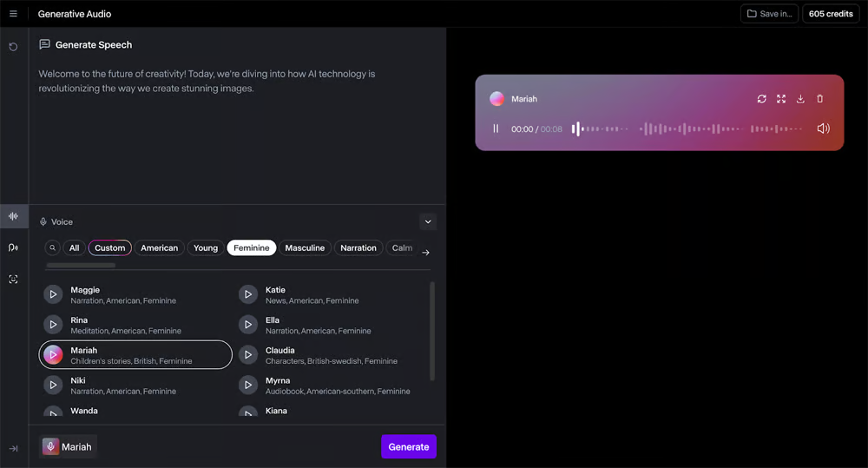Click the Generate button

[x=408, y=447]
